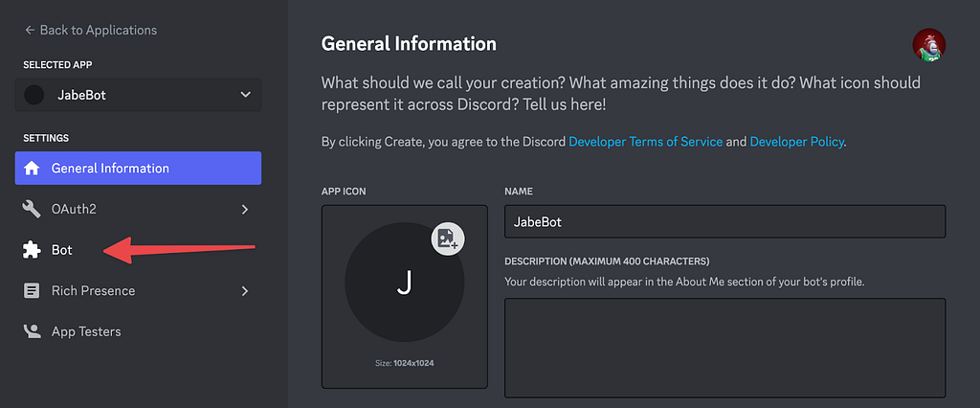The image size is (980, 408).
Task: Select General Information in settings
Action: click(138, 169)
